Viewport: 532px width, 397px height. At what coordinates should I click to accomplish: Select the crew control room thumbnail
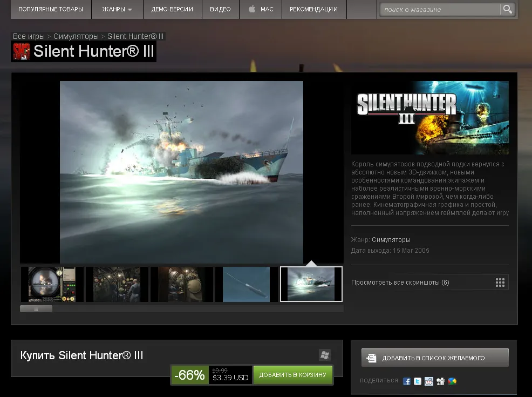click(117, 284)
